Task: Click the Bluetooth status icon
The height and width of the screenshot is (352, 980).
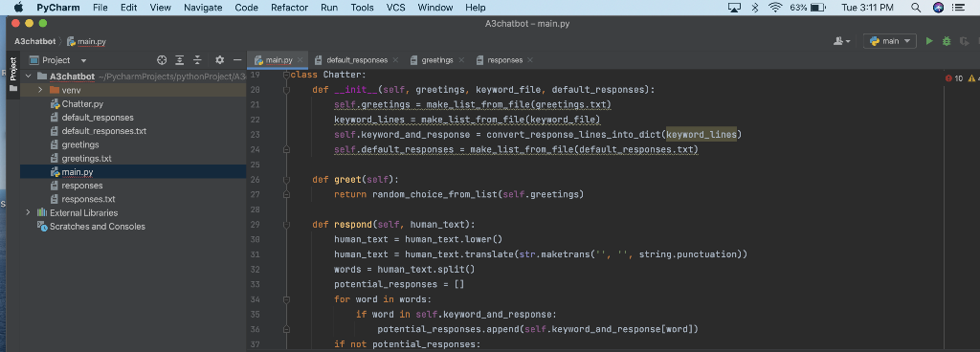Action: coord(754,8)
